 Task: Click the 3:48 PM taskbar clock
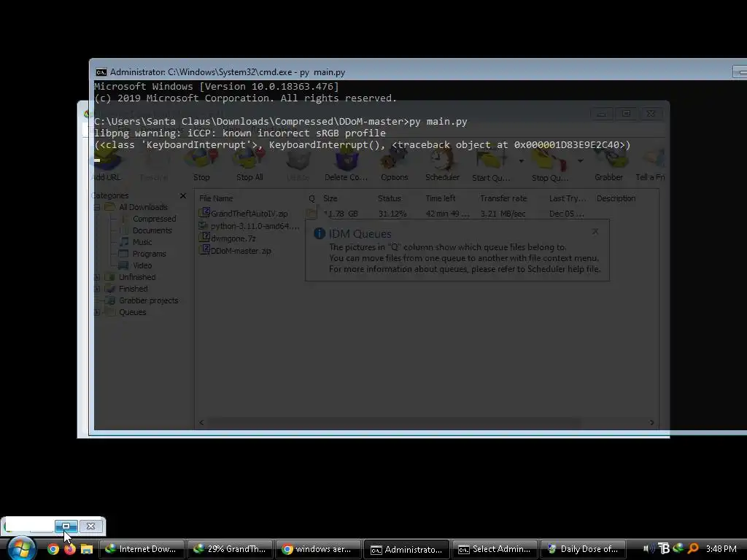pos(721,549)
